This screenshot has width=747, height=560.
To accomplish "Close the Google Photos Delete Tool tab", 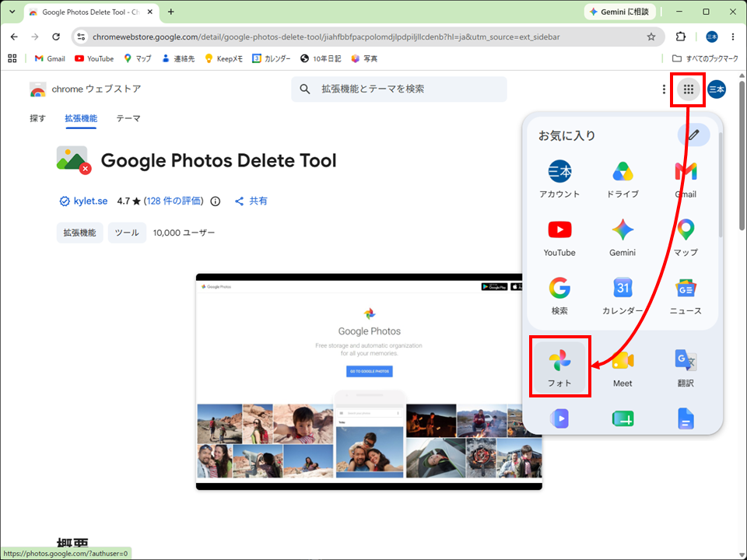I will point(149,12).
